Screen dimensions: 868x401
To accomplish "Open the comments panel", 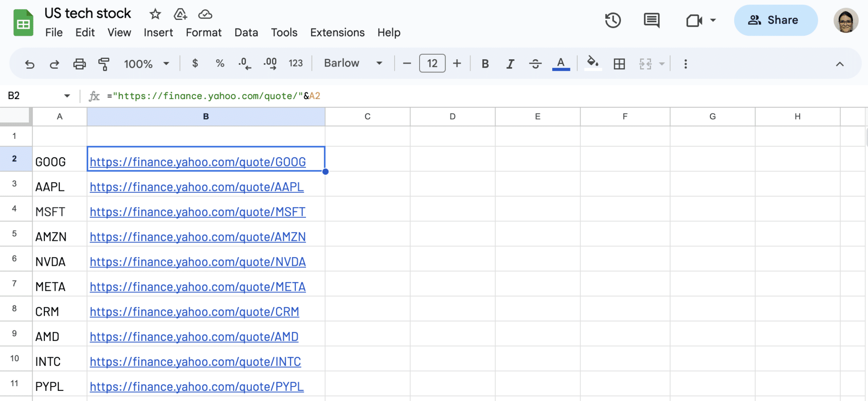I will 651,20.
